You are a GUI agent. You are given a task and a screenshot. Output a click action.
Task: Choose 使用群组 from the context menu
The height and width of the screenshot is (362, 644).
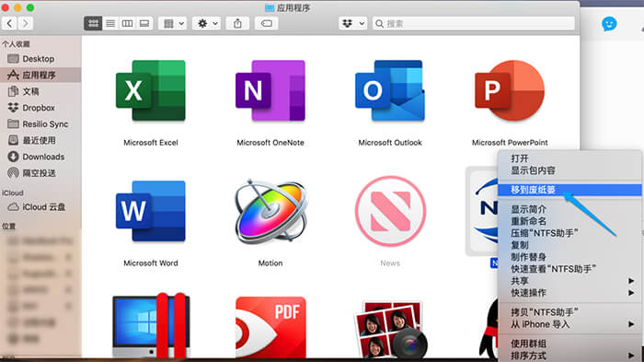pos(569,344)
